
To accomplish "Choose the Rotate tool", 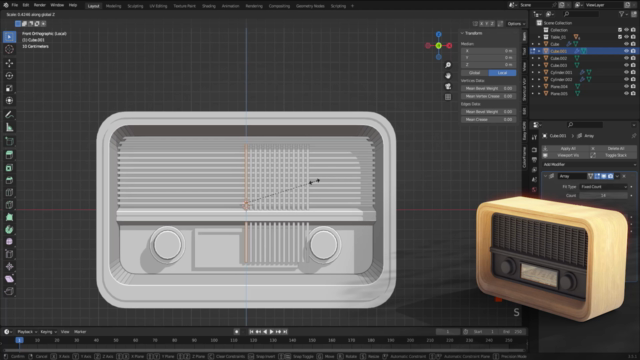I will click(x=9, y=76).
